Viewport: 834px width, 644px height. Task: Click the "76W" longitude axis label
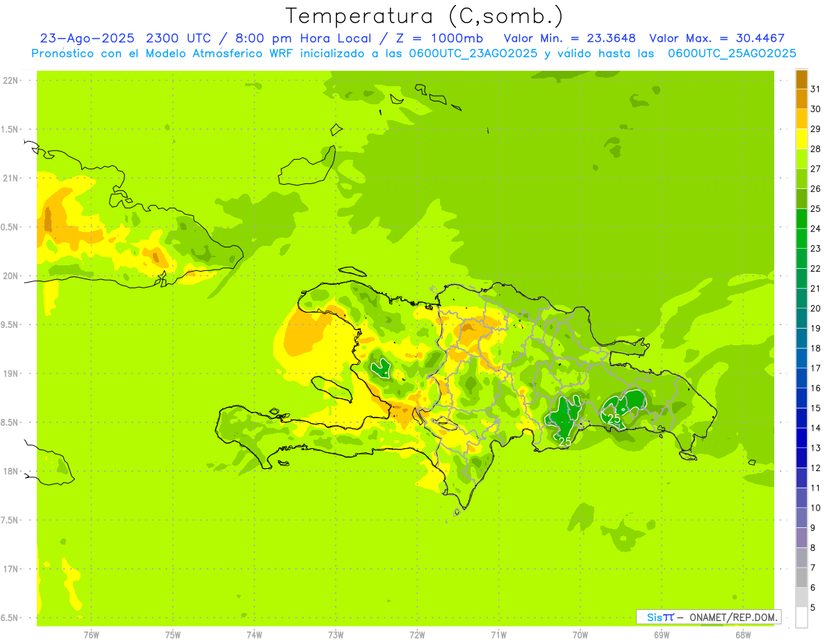(x=91, y=635)
